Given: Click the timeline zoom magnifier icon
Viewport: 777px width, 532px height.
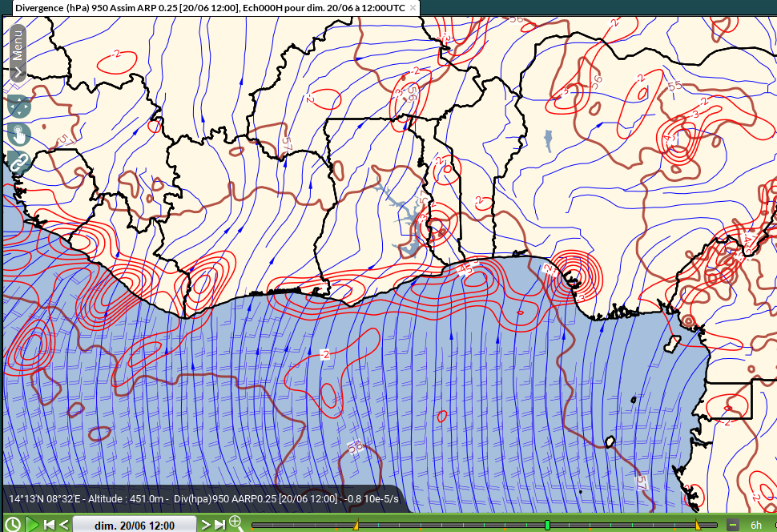Looking at the screenshot, I should pyautogui.click(x=236, y=523).
